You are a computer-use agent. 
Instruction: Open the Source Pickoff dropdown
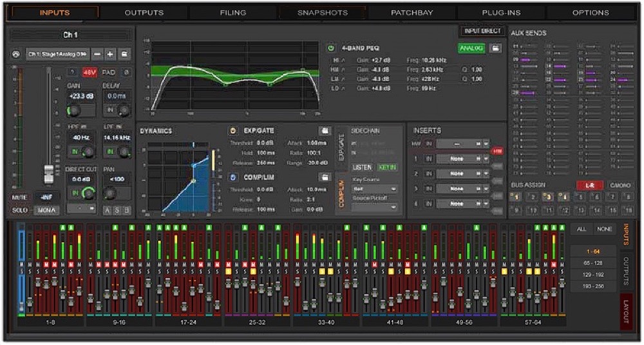(x=375, y=208)
